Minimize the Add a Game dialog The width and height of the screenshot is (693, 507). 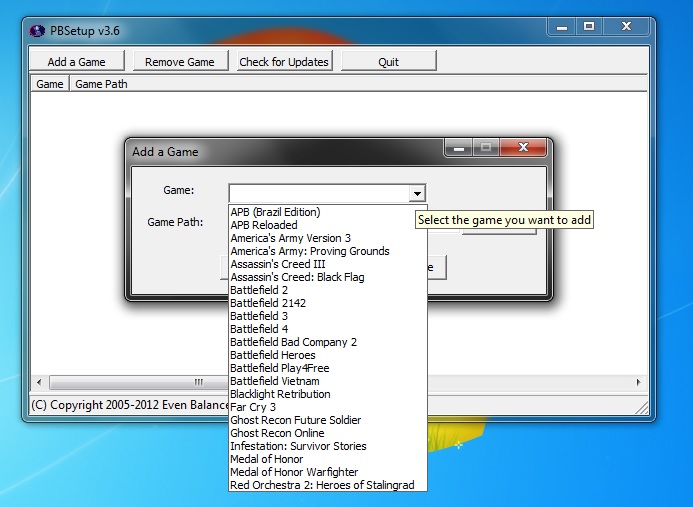[459, 148]
